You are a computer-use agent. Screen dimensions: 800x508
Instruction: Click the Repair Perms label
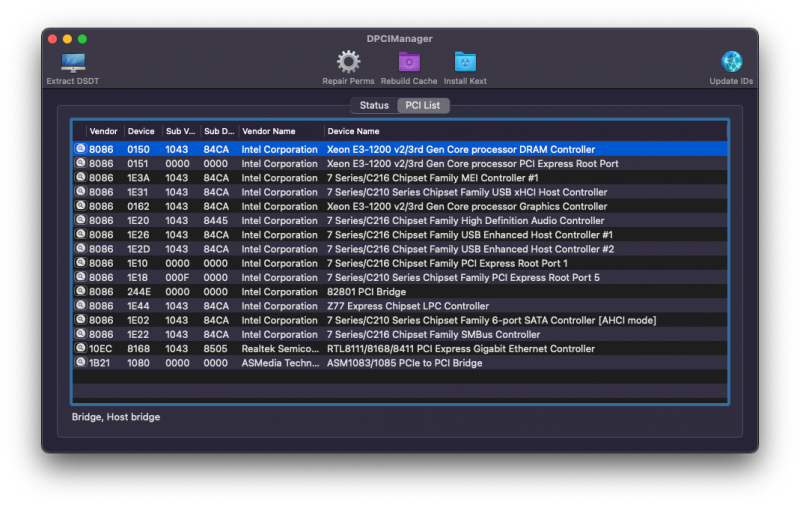coord(348,81)
